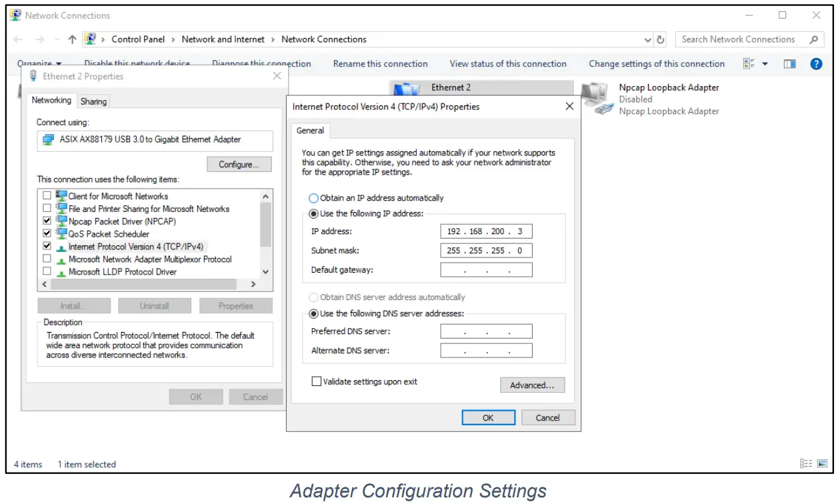Uncheck Npcap Packet Driver (NPCAP)
Image resolution: width=838 pixels, height=504 pixels.
[x=47, y=221]
